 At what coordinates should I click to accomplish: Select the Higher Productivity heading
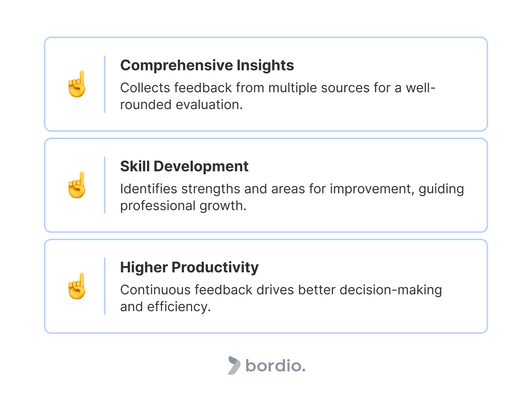tap(189, 268)
